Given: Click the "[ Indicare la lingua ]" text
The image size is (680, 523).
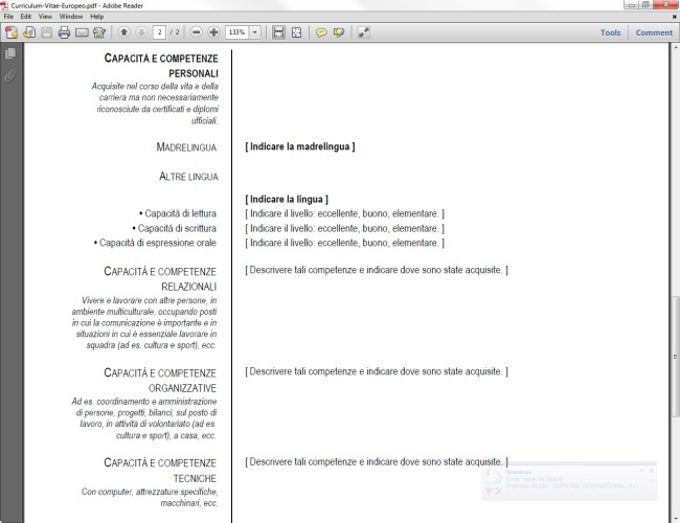Looking at the screenshot, I should [287, 199].
